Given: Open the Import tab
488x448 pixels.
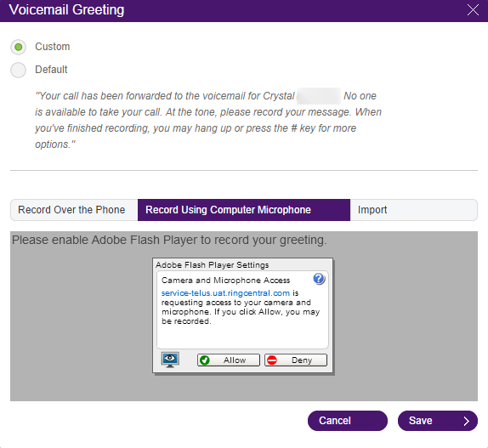Looking at the screenshot, I should 414,210.
